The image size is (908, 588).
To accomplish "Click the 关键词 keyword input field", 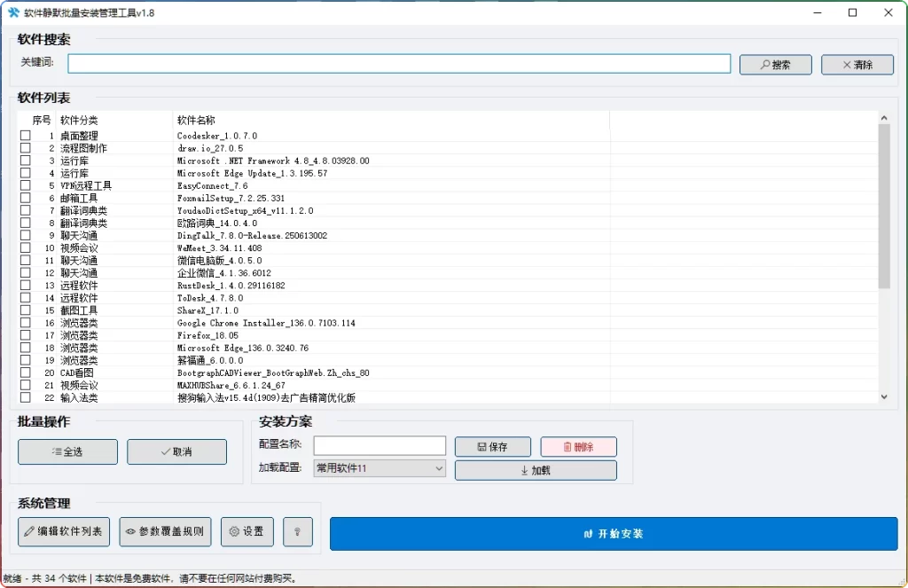I will click(399, 63).
